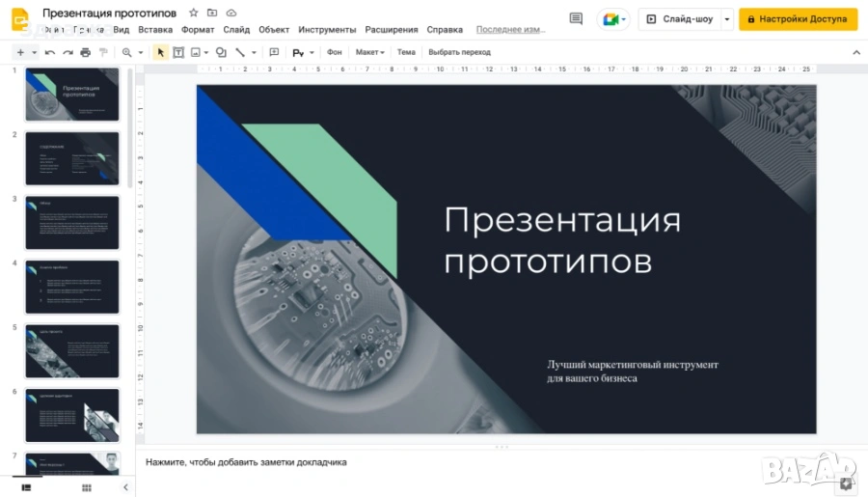Click the Add comment toolbar icon
The image size is (868, 497).
[274, 52]
